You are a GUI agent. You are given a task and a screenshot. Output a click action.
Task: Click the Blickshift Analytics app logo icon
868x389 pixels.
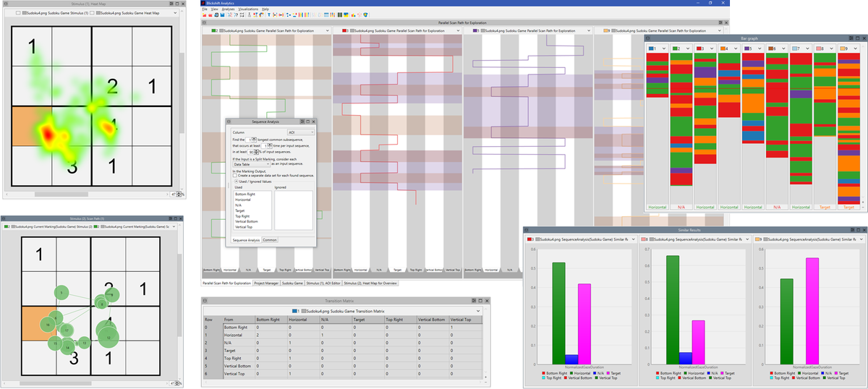click(x=203, y=3)
